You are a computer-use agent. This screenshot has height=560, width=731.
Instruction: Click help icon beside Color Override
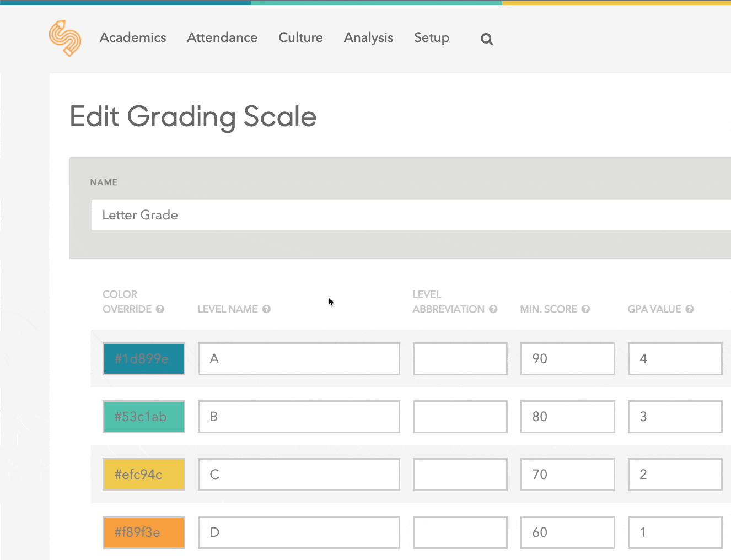tap(160, 309)
